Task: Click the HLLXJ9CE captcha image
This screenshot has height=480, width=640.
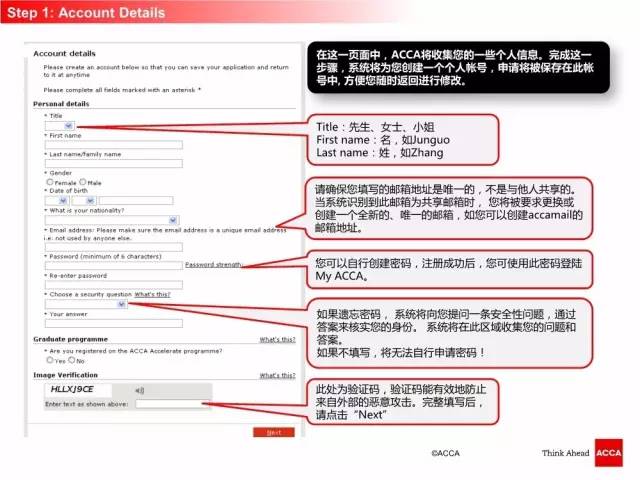Action: (x=77, y=390)
